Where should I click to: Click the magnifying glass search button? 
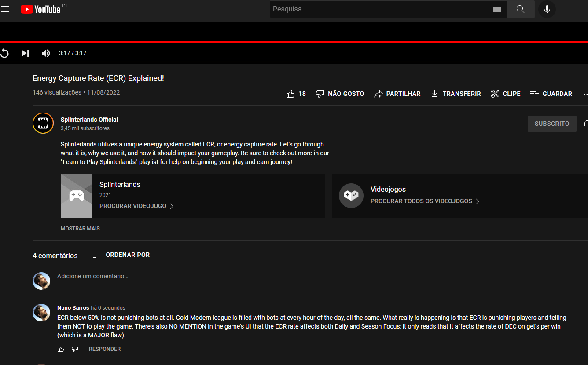521,9
